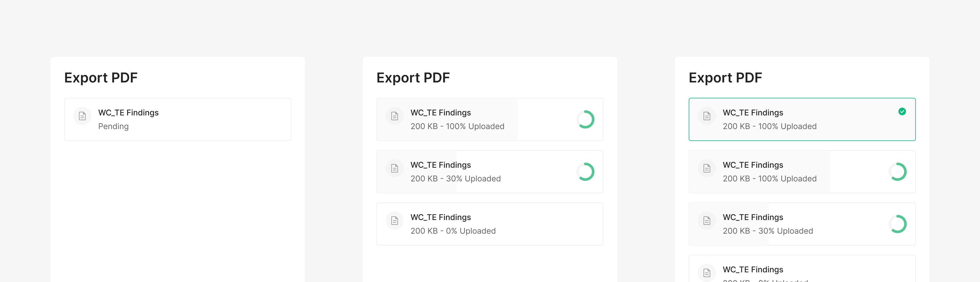Click the "Export PDF" heading in the right panel
Screen dimensions: 980x282
pyautogui.click(x=725, y=78)
